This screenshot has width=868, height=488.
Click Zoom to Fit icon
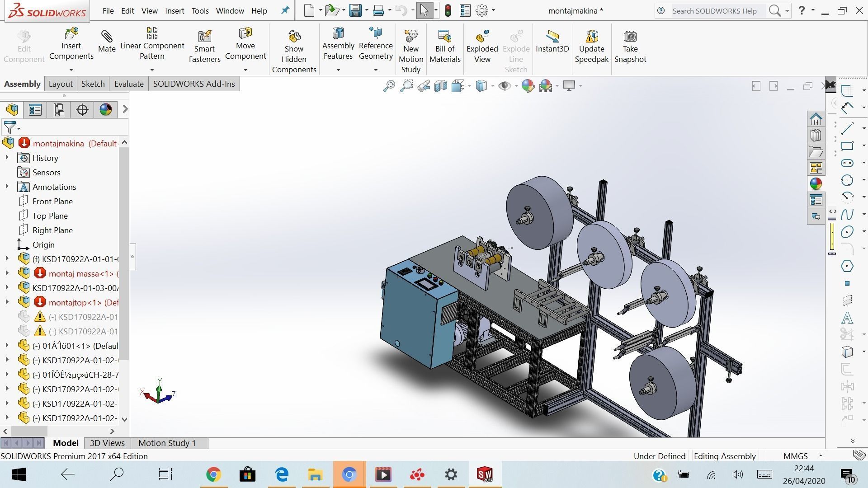coord(389,85)
